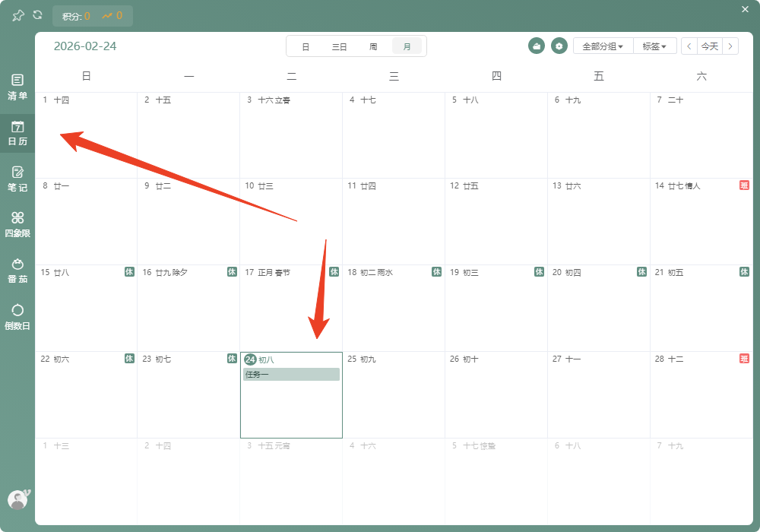Open the 笔记 notes section
The width and height of the screenshot is (760, 532).
[17, 178]
